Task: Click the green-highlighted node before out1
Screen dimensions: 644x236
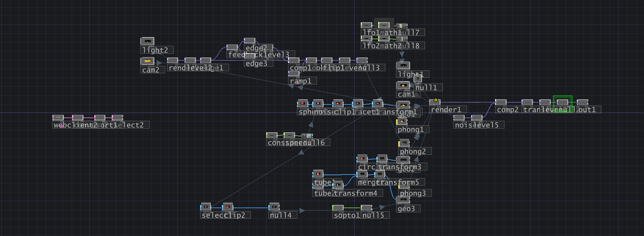Action: [562, 102]
